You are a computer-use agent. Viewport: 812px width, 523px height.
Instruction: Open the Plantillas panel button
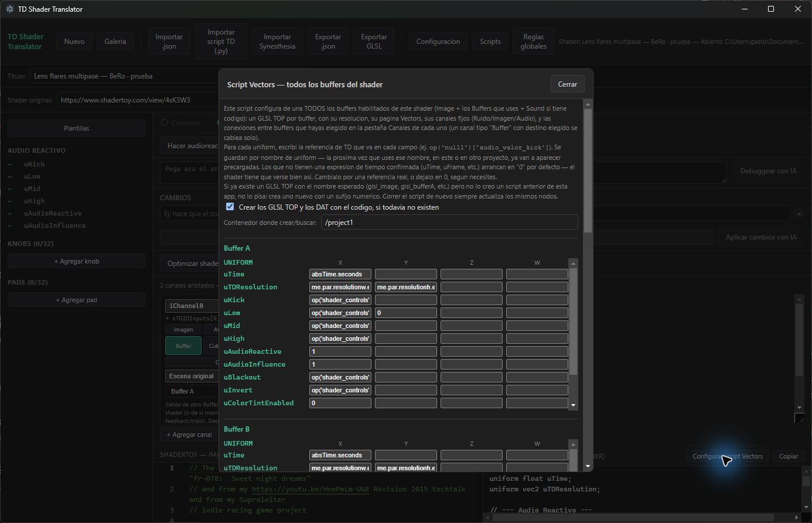click(x=76, y=128)
